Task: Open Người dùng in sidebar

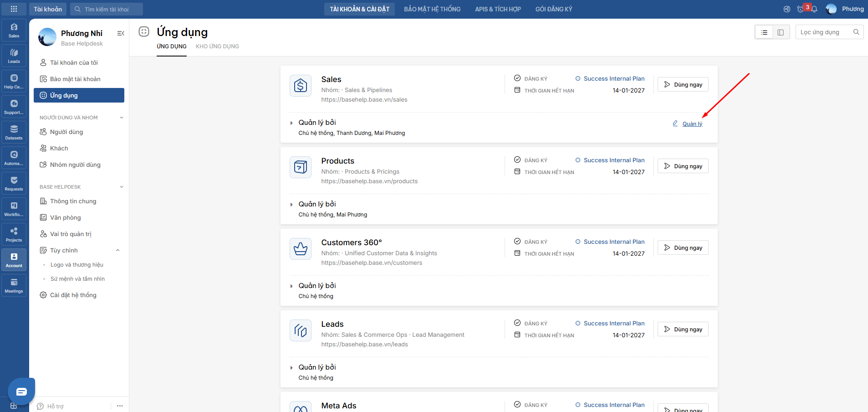Action: [79, 132]
